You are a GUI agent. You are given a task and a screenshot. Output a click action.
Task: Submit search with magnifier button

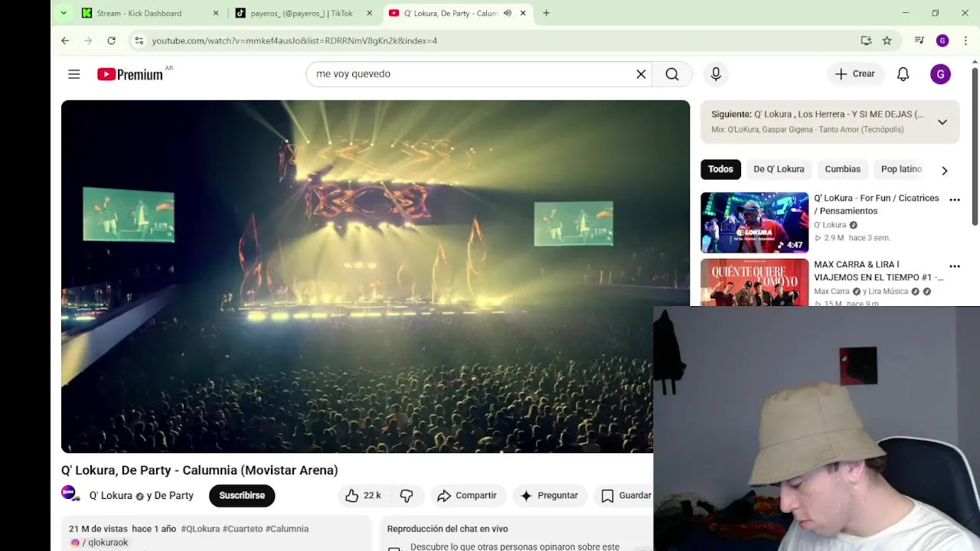point(672,74)
